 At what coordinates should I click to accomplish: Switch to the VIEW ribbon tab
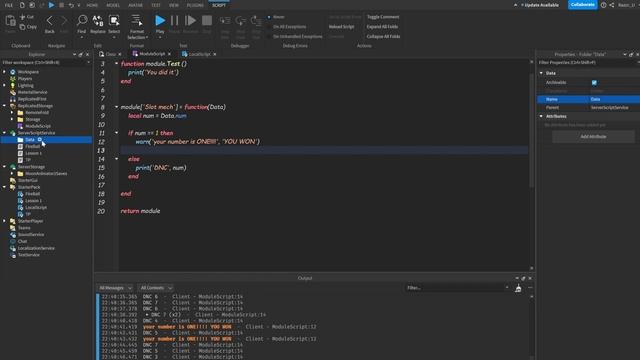tap(174, 5)
